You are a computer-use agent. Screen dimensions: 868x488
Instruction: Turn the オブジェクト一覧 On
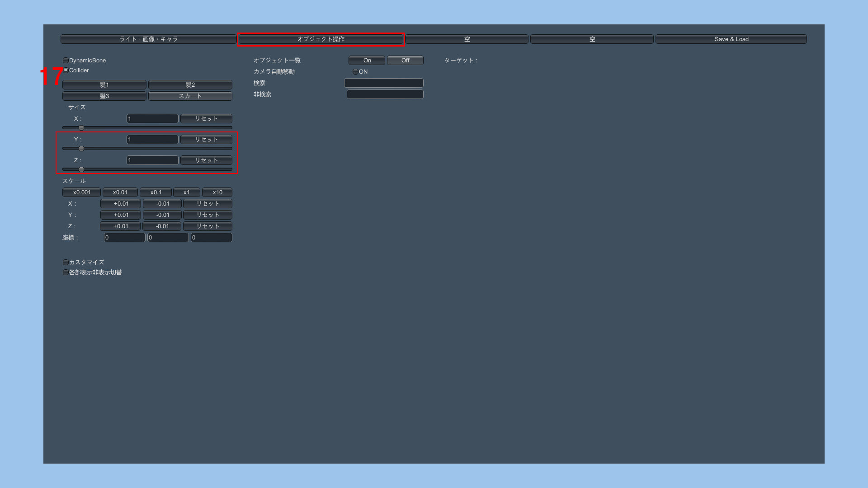tap(367, 61)
